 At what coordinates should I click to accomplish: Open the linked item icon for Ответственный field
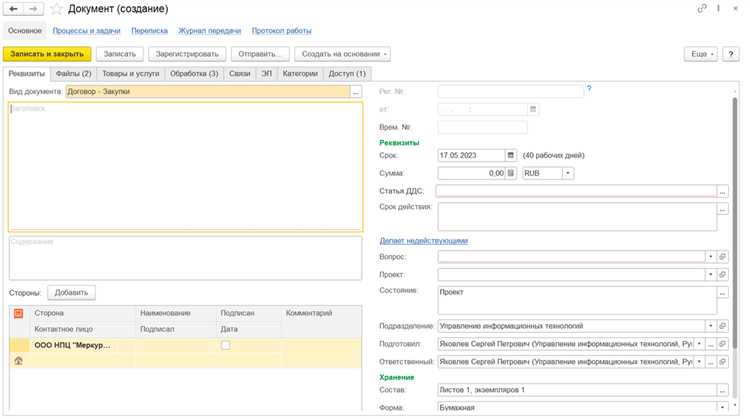point(722,362)
